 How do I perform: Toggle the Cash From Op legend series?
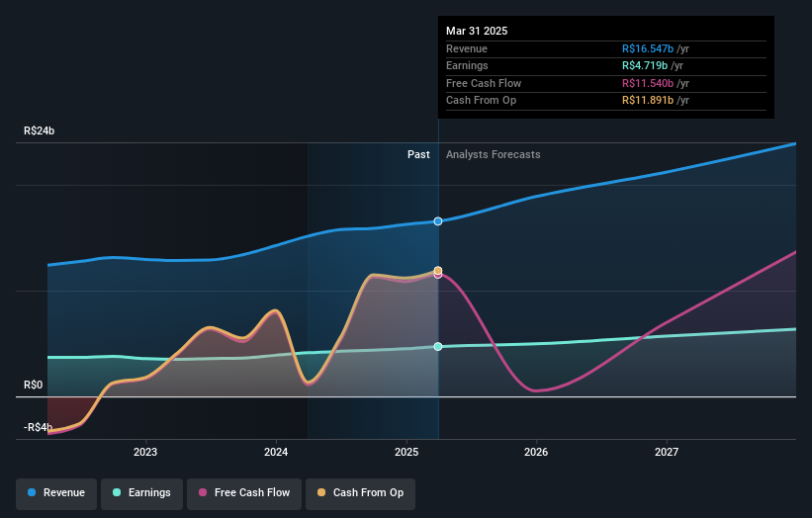pos(360,492)
